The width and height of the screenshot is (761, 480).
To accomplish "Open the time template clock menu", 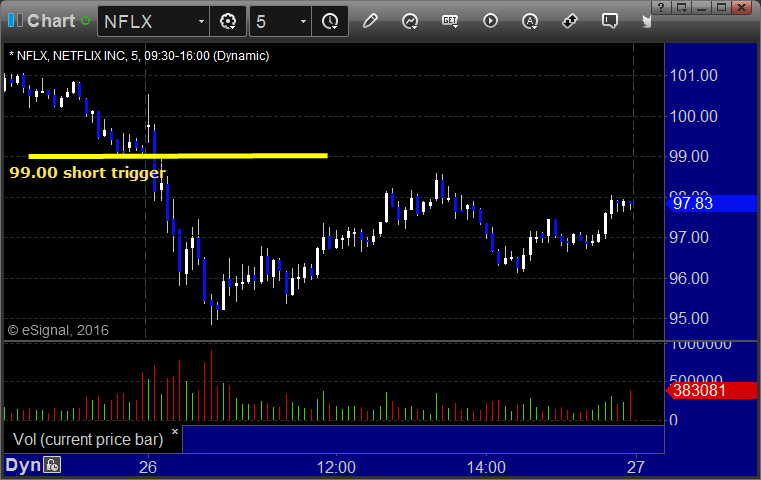I will click(x=330, y=21).
